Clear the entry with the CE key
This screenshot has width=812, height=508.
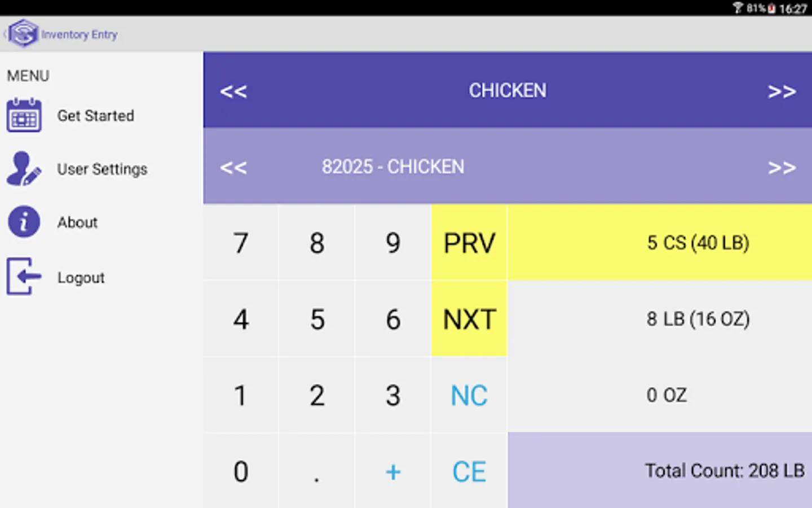click(x=469, y=471)
